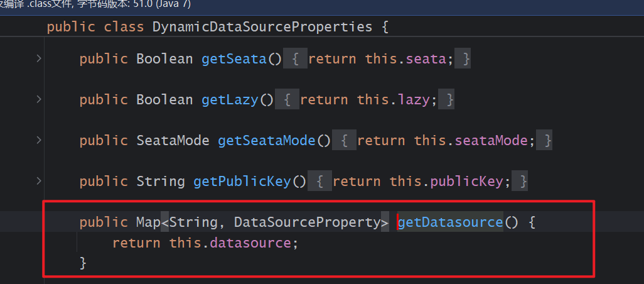The image size is (644, 284).
Task: Click the seataMode field reference
Action: point(491,141)
